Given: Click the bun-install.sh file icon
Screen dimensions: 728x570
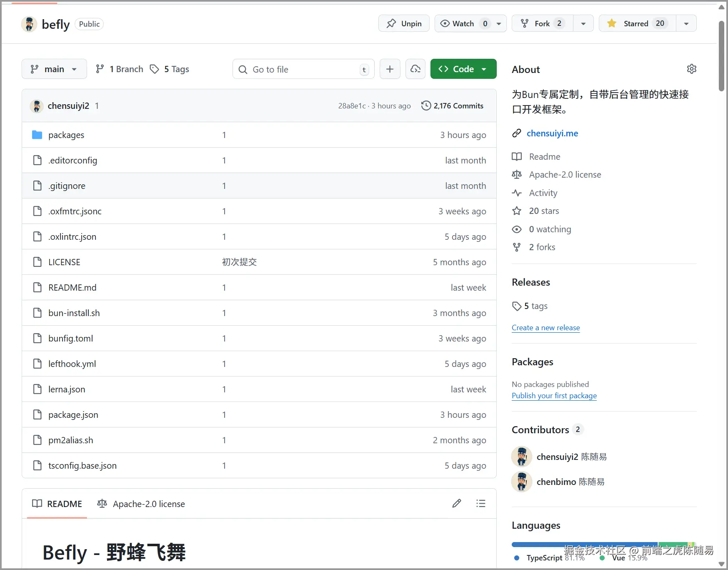Looking at the screenshot, I should [x=37, y=313].
